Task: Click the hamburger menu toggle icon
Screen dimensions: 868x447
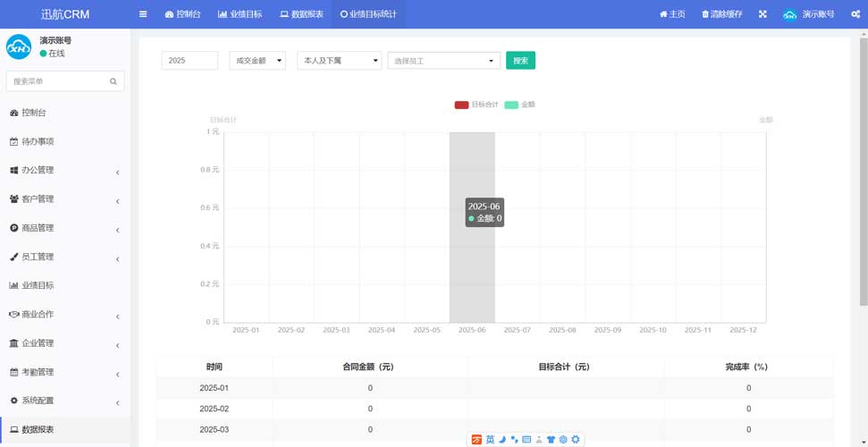Action: point(143,14)
